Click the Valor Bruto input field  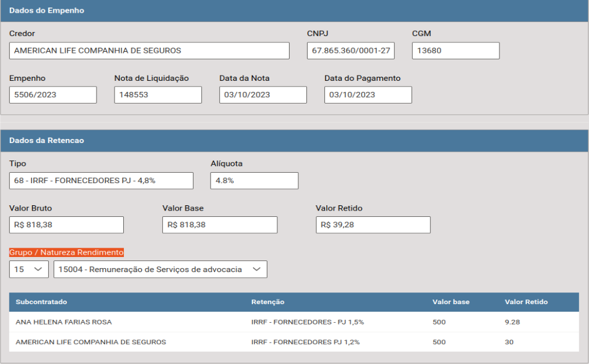click(66, 225)
